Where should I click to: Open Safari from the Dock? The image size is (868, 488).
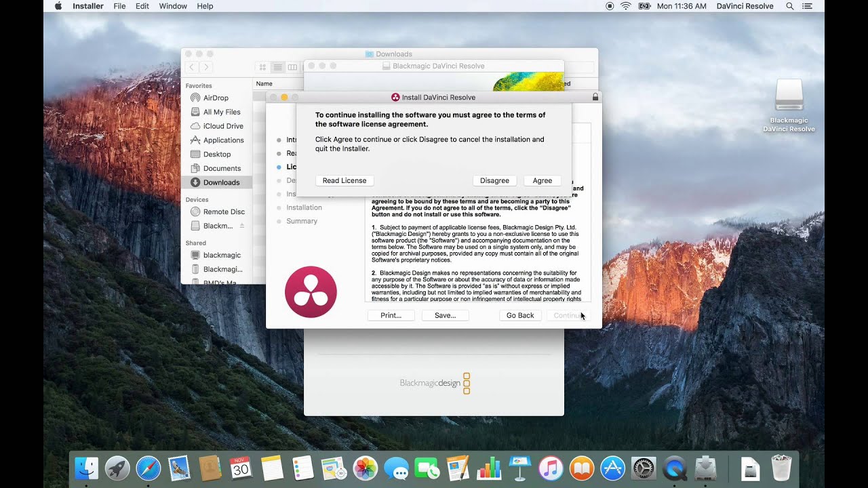(x=149, y=468)
